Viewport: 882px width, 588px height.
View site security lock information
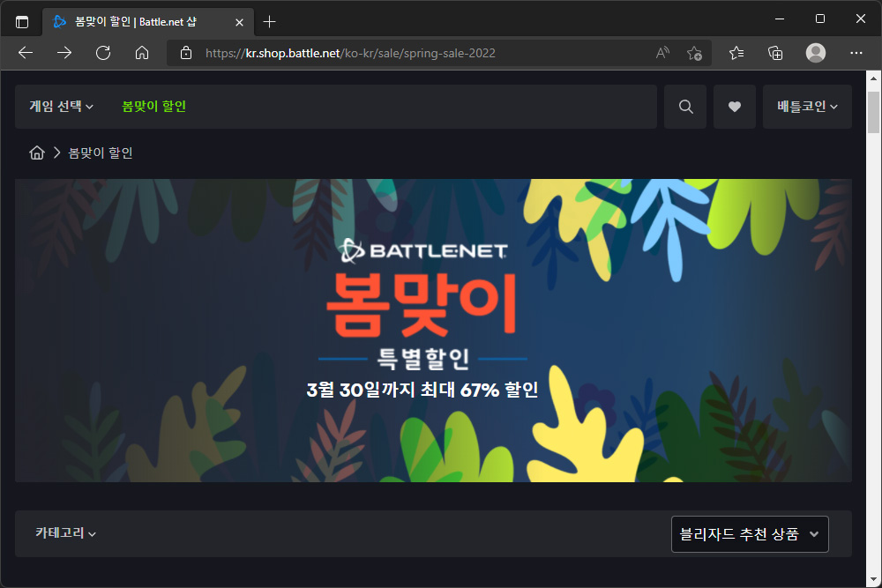(x=186, y=53)
